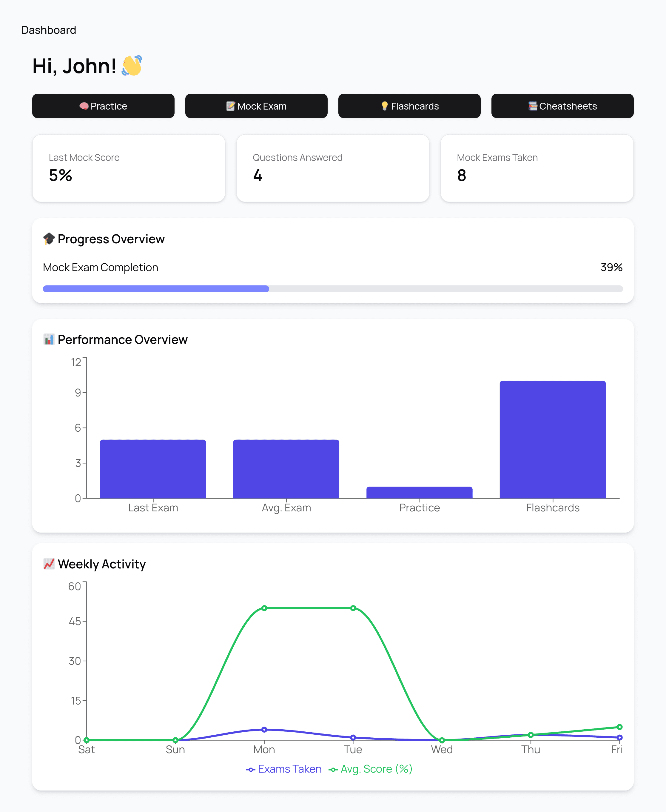The width and height of the screenshot is (666, 812).
Task: Click the graduation cap icon beside Progress Overview
Action: click(48, 239)
